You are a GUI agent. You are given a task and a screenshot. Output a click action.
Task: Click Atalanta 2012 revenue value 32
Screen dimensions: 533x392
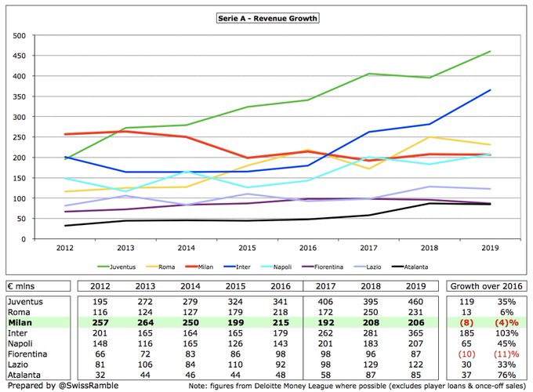pyautogui.click(x=100, y=375)
